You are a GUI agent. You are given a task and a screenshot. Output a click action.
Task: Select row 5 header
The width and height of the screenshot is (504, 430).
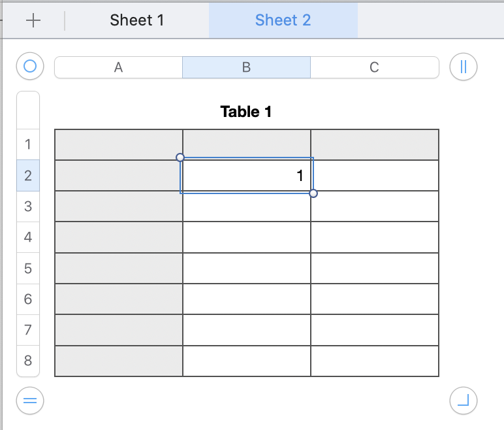tap(28, 268)
